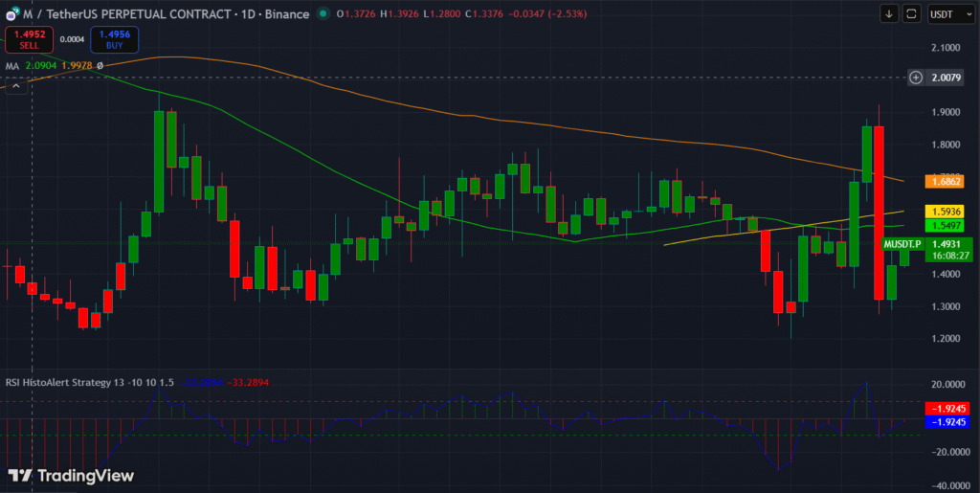Click the 1.4956 BUY button

point(115,40)
